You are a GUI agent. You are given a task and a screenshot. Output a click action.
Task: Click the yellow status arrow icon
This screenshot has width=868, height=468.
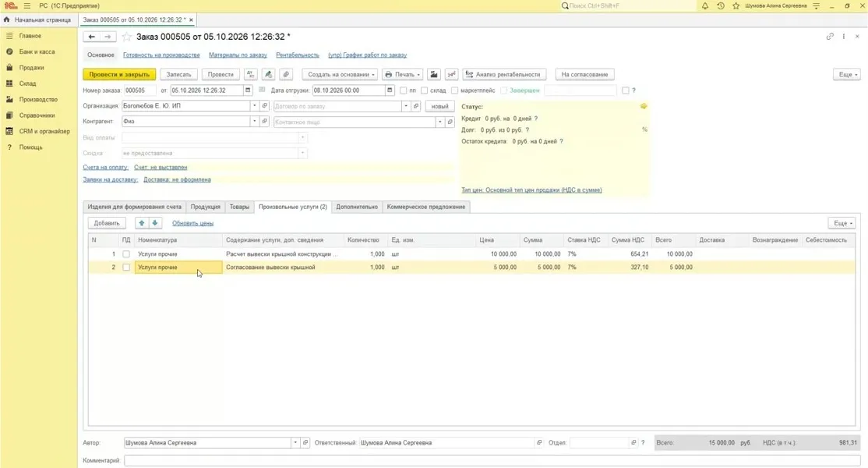click(x=644, y=106)
